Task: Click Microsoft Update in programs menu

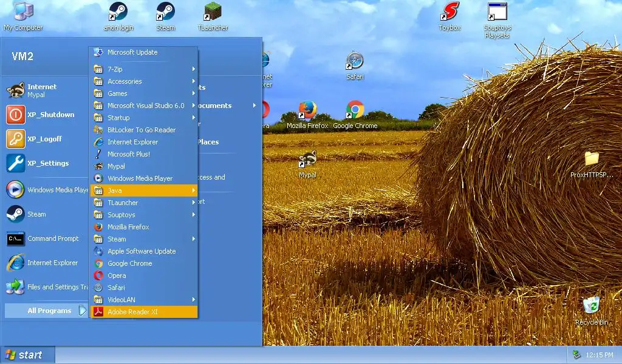Action: tap(143, 52)
